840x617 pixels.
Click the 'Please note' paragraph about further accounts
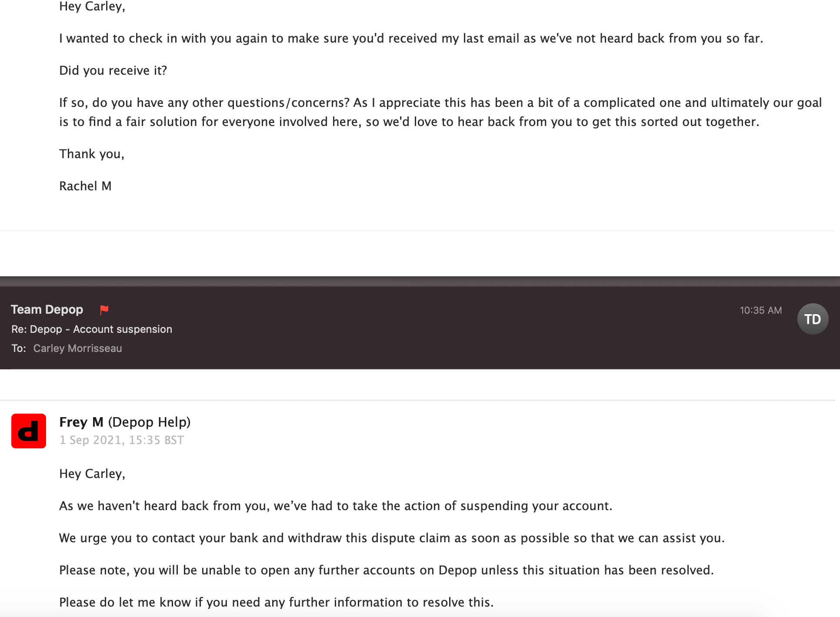pyautogui.click(x=387, y=570)
